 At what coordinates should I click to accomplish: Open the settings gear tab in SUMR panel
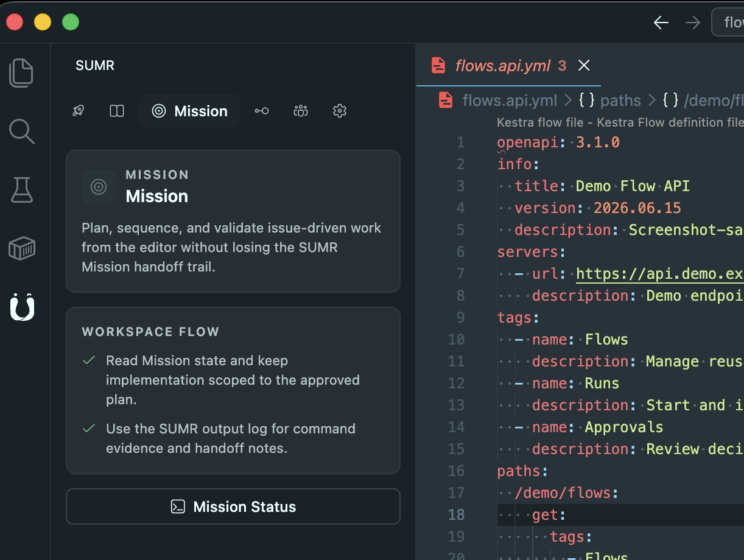340,111
